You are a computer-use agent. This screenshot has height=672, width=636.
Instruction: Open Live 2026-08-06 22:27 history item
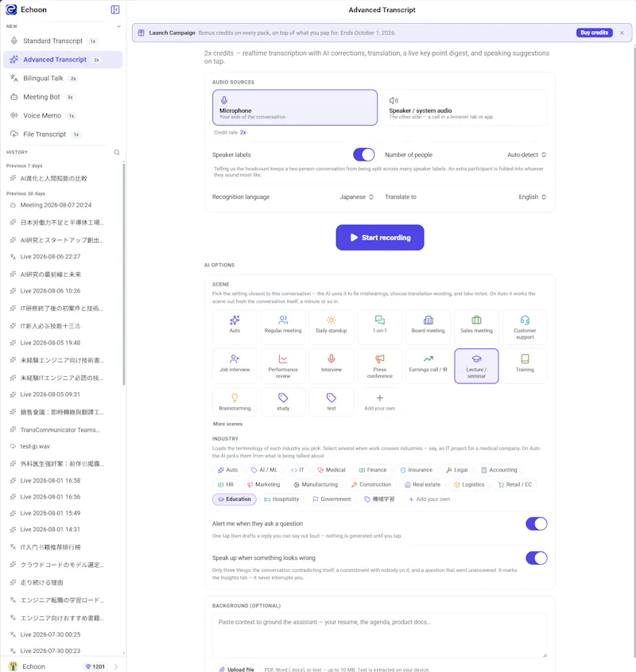coord(62,257)
